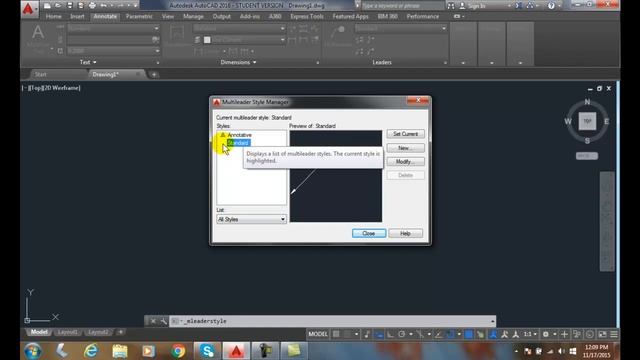This screenshot has height=360, width=640.
Task: Click the New... button in style manager
Action: (405, 148)
